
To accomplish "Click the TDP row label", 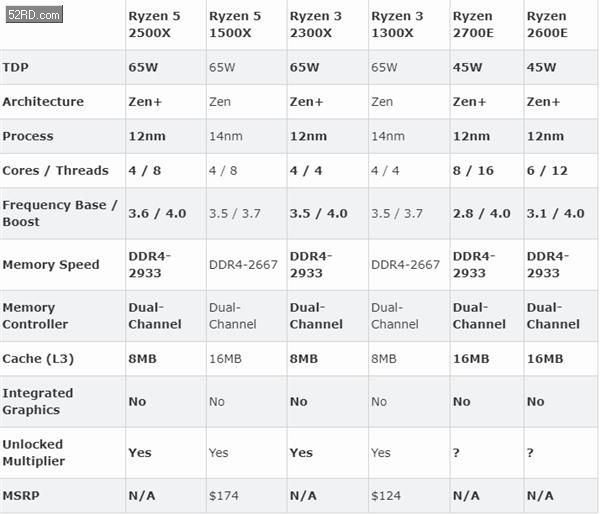I will click(16, 67).
